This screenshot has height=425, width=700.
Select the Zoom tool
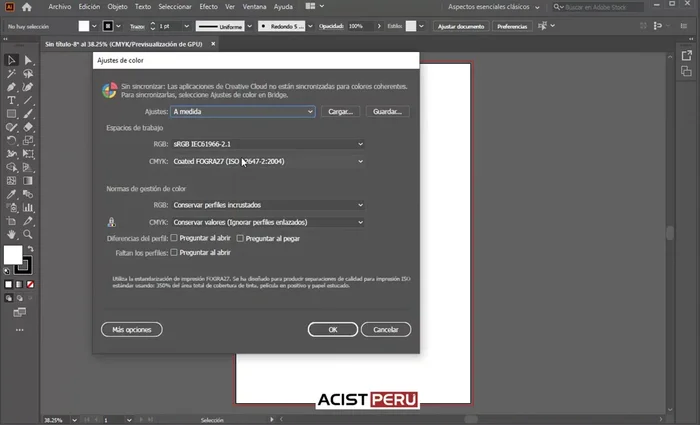click(x=28, y=234)
